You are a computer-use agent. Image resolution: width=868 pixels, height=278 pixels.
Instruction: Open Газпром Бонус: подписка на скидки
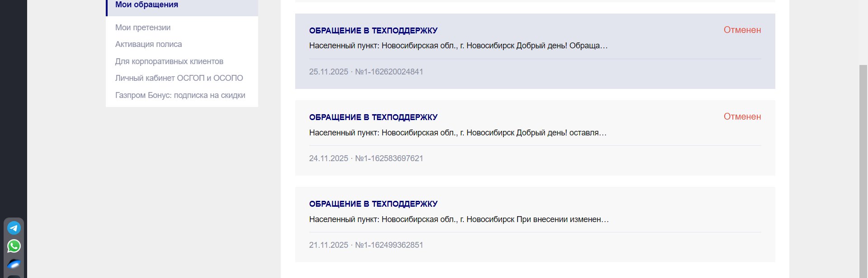click(x=180, y=95)
